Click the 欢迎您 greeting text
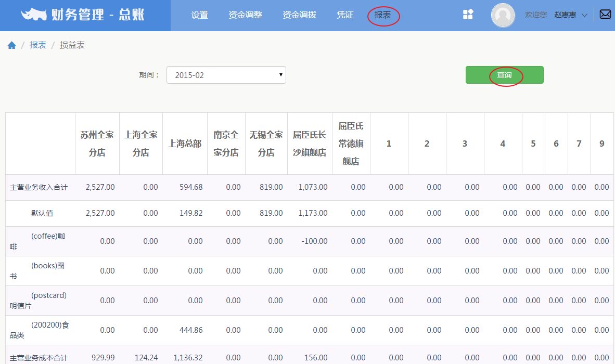 [x=536, y=15]
